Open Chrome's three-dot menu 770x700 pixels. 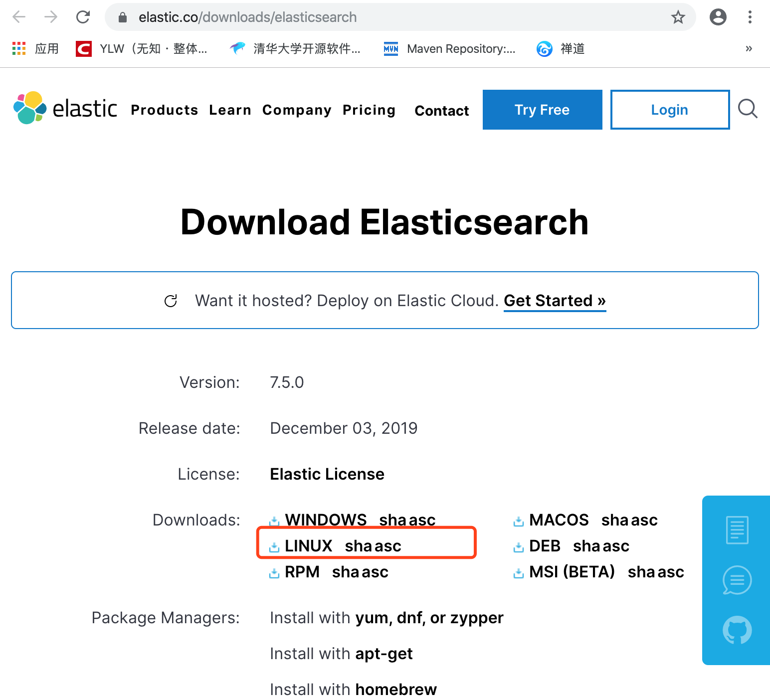(750, 17)
